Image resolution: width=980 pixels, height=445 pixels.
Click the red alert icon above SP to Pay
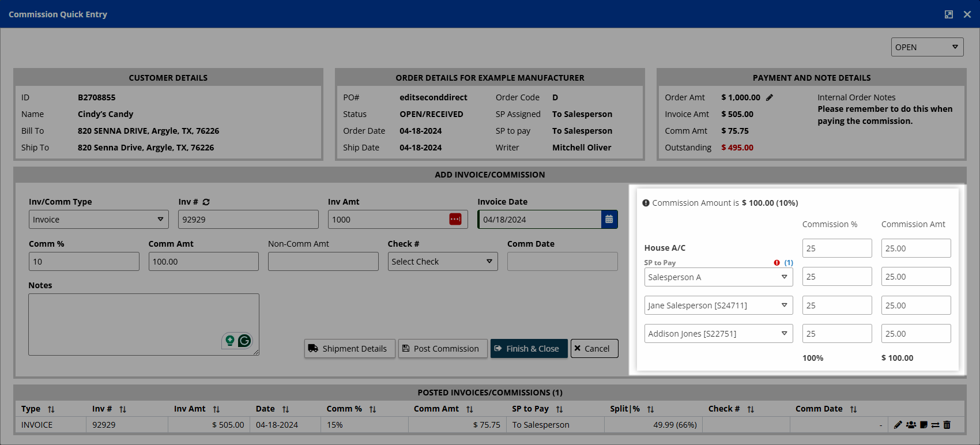(777, 263)
